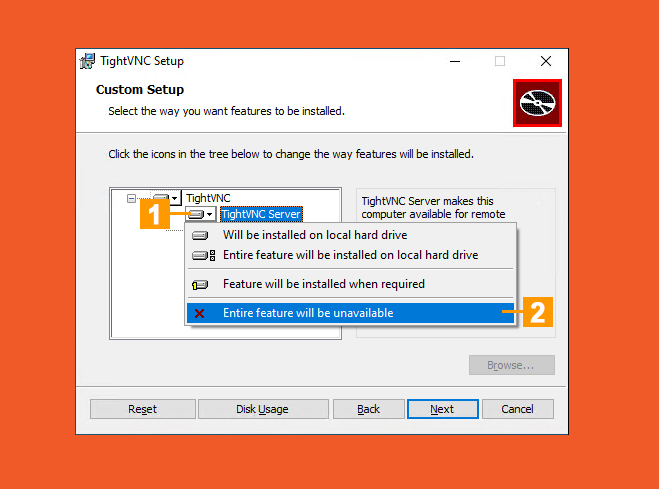Select the TightVNC Server tree item
The width and height of the screenshot is (659, 489).
[x=260, y=214]
